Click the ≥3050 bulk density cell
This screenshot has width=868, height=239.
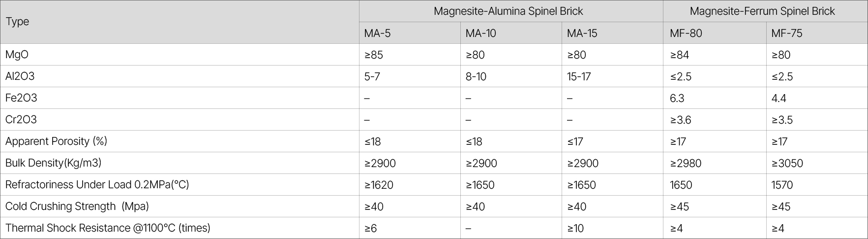tap(787, 163)
